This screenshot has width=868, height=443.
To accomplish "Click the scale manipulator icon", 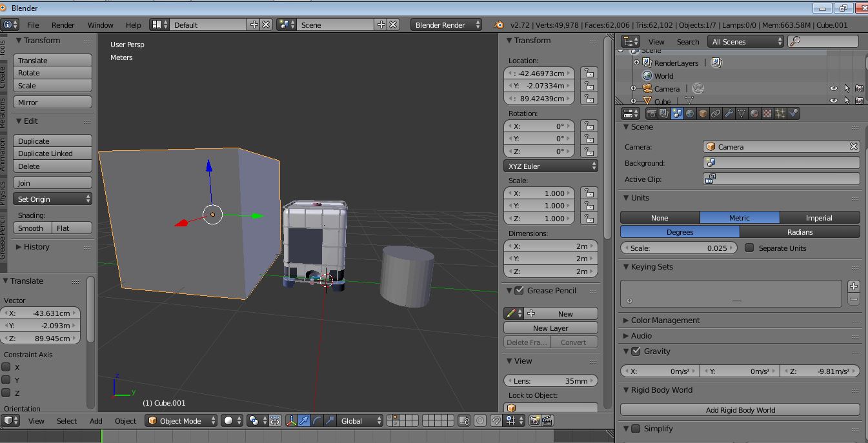I will [x=330, y=420].
